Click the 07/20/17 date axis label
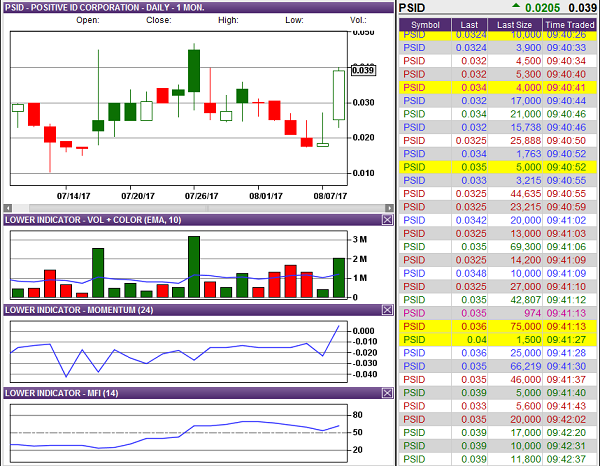Screen dimensions: 600x466 pyautogui.click(x=138, y=196)
